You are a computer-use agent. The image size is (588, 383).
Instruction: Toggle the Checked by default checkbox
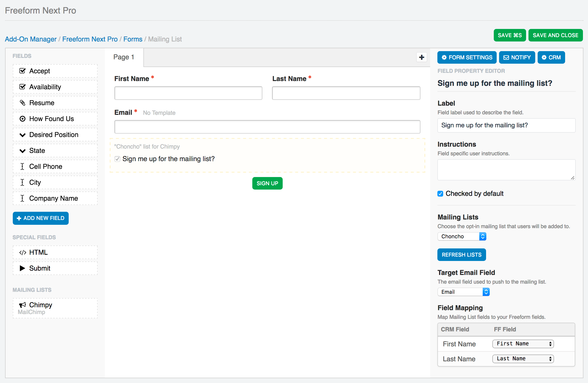pyautogui.click(x=440, y=193)
